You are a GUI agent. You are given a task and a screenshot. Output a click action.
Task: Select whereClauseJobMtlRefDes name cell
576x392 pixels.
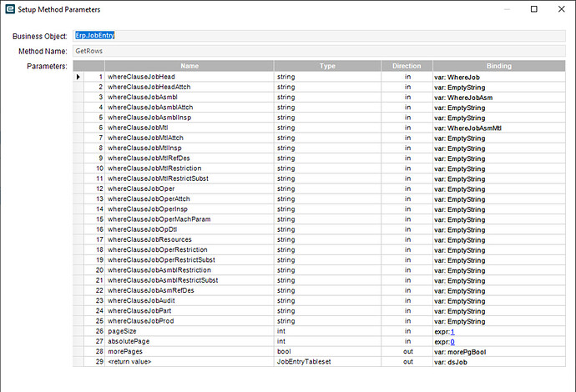pyautogui.click(x=189, y=158)
